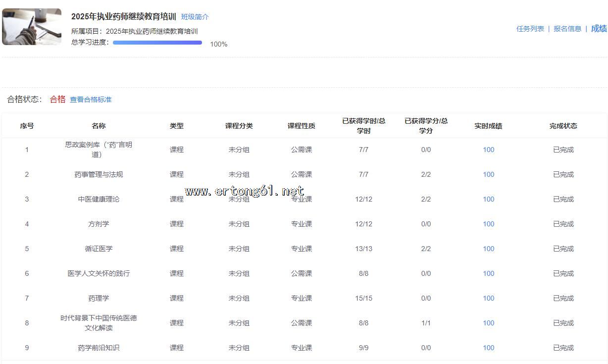This screenshot has height=364, width=608.
Task: Click score 100 in 药理学 row
Action: point(488,298)
